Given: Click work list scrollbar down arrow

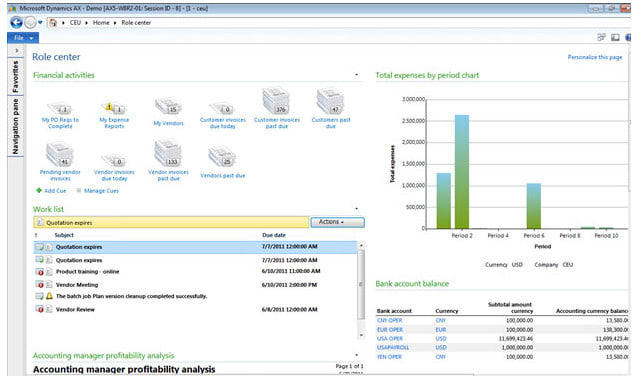Looking at the screenshot, I should tap(361, 335).
